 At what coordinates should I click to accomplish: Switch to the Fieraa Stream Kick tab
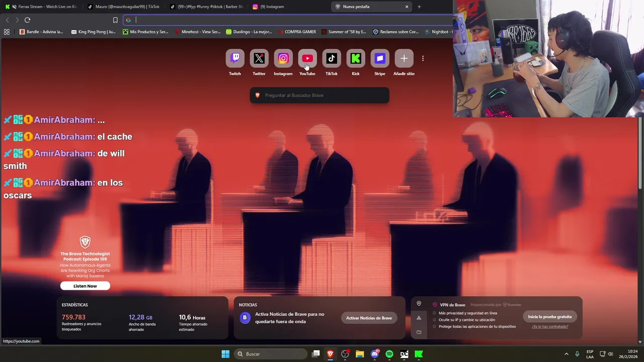(x=42, y=7)
